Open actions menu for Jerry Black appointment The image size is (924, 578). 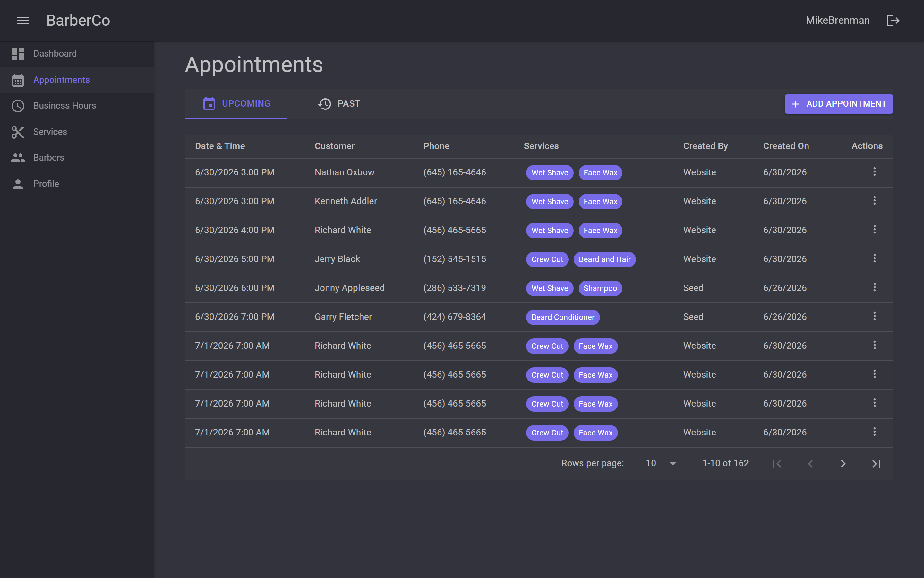click(874, 258)
